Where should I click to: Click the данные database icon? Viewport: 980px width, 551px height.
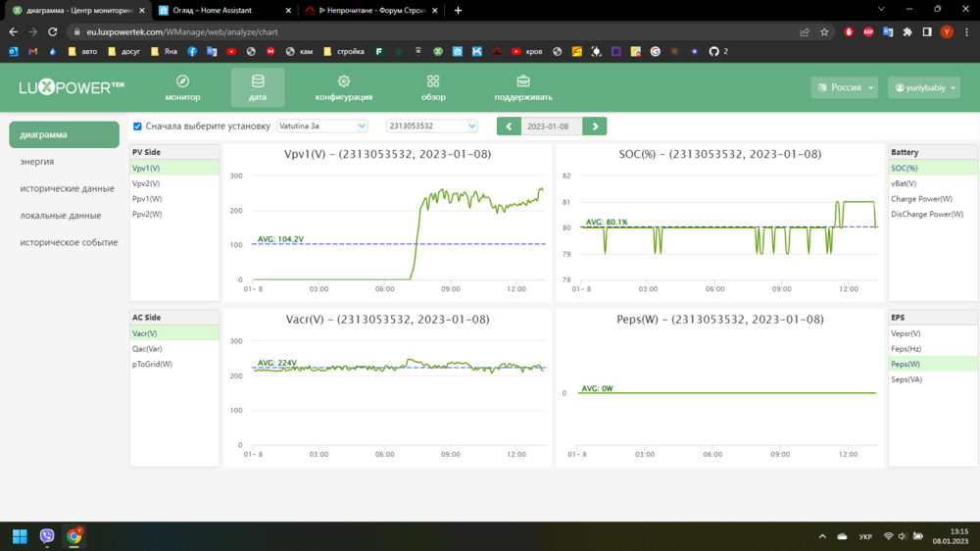tap(258, 81)
